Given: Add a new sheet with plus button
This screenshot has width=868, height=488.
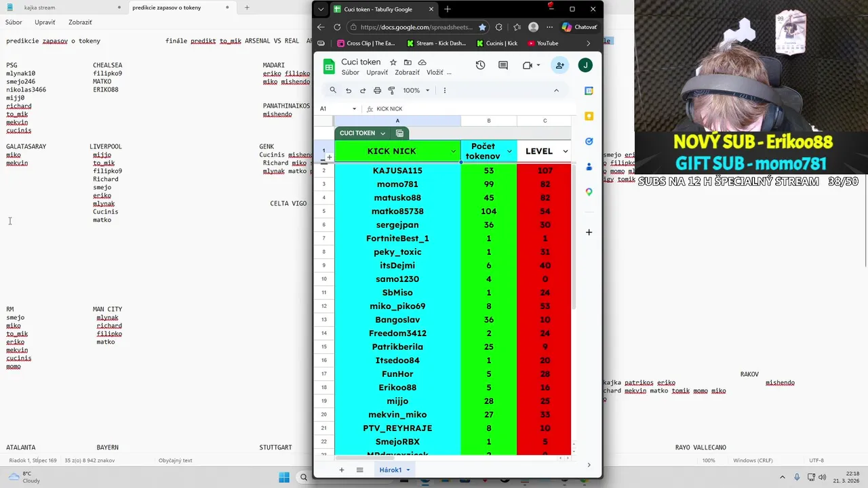Looking at the screenshot, I should (342, 470).
